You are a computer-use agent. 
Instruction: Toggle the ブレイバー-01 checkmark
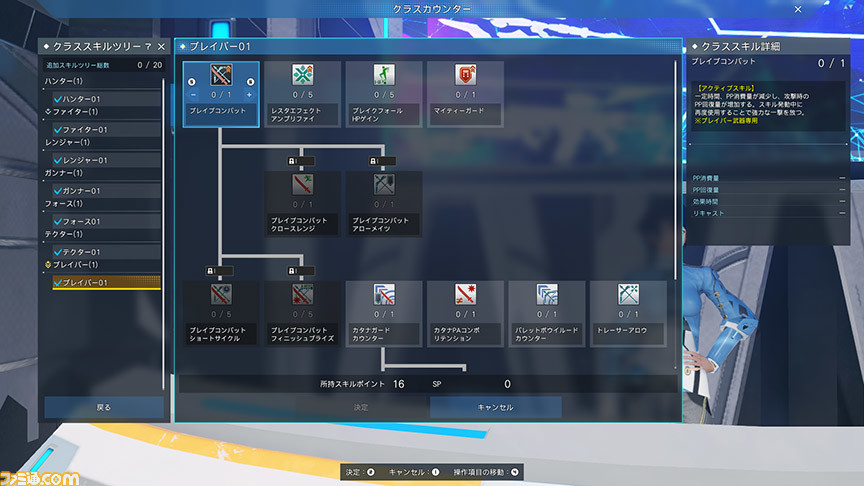[57, 283]
